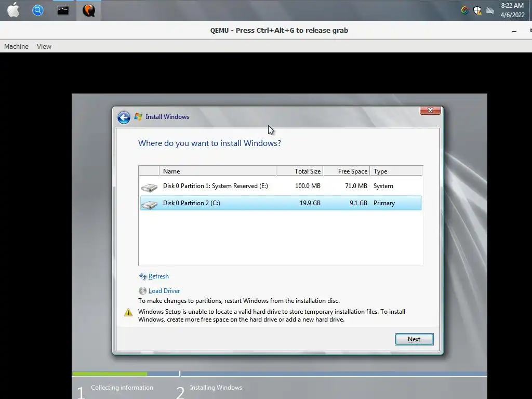Select the QEMU app icon in the taskbar
532x399 pixels.
click(88, 10)
